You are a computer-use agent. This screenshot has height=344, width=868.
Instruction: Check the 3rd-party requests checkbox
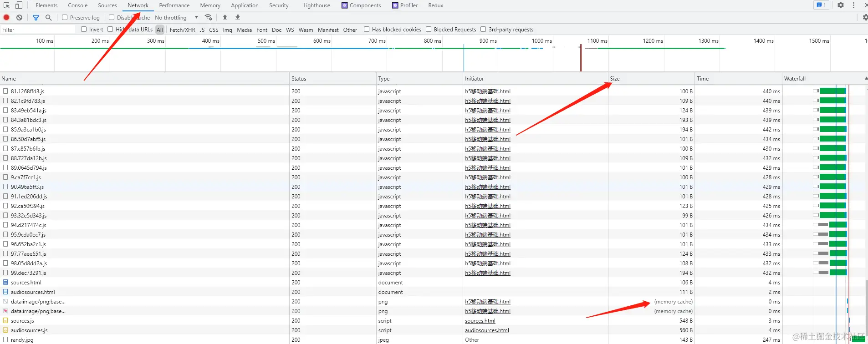pos(483,29)
